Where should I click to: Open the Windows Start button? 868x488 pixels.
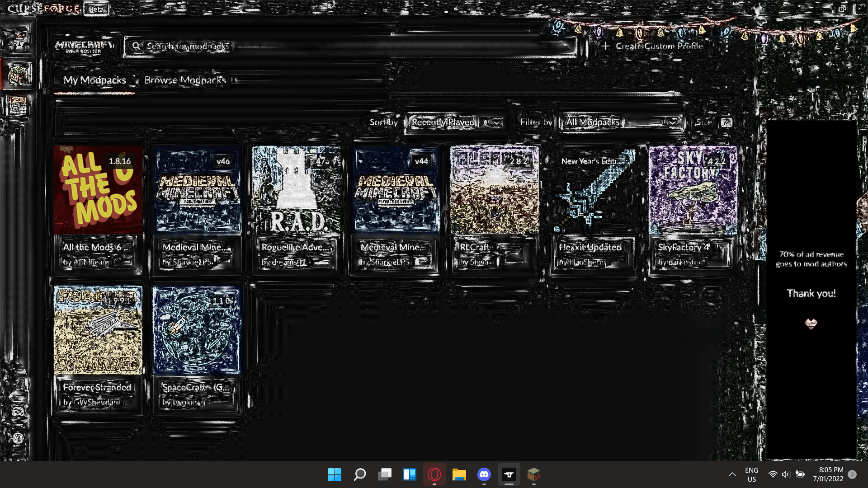(x=335, y=474)
